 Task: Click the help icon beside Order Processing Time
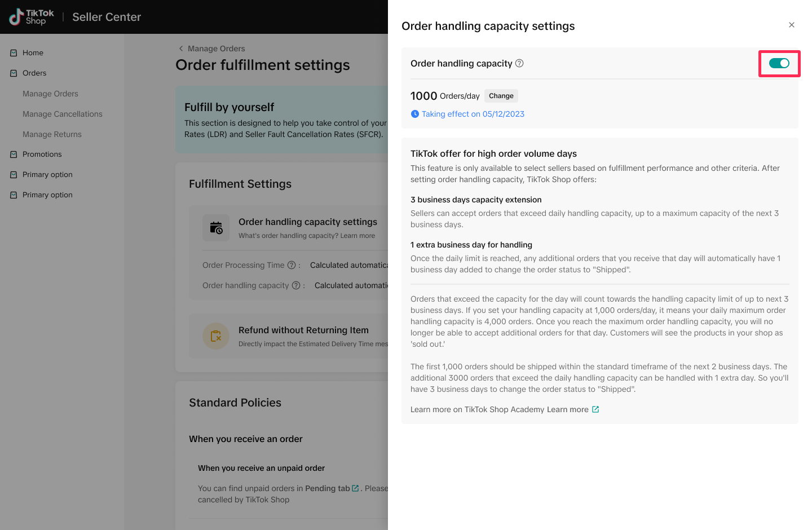tap(292, 265)
